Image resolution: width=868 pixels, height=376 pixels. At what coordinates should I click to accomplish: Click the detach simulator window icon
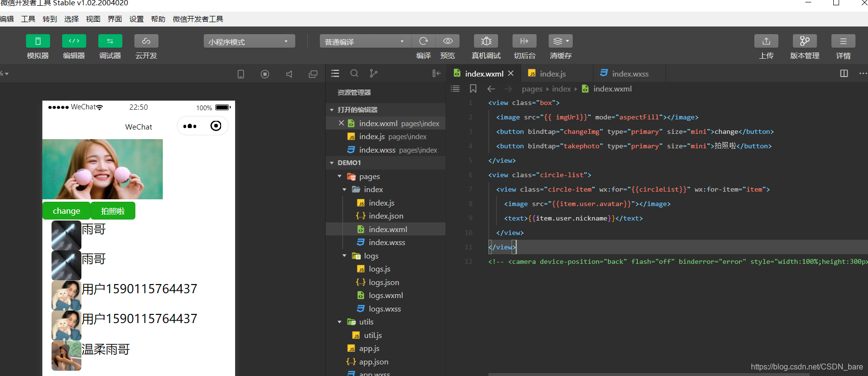click(x=313, y=74)
